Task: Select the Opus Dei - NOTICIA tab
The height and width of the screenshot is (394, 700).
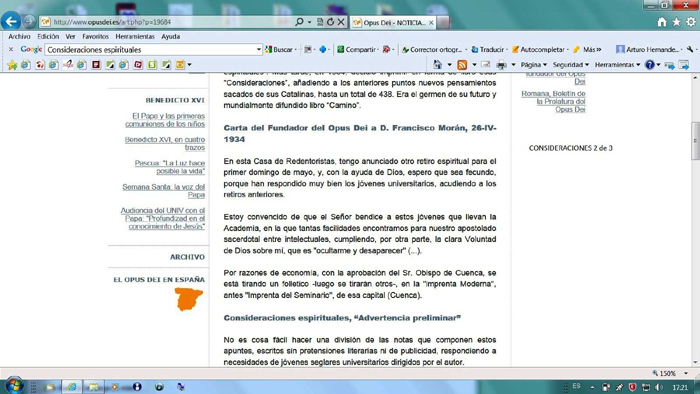Action: [393, 23]
